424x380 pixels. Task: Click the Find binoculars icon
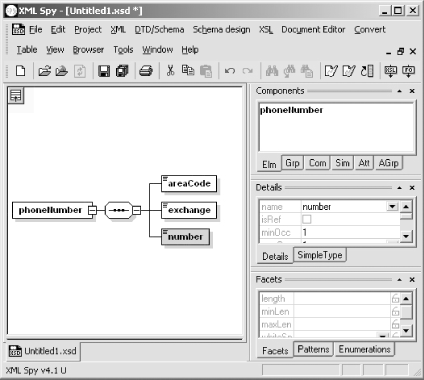pos(272,71)
